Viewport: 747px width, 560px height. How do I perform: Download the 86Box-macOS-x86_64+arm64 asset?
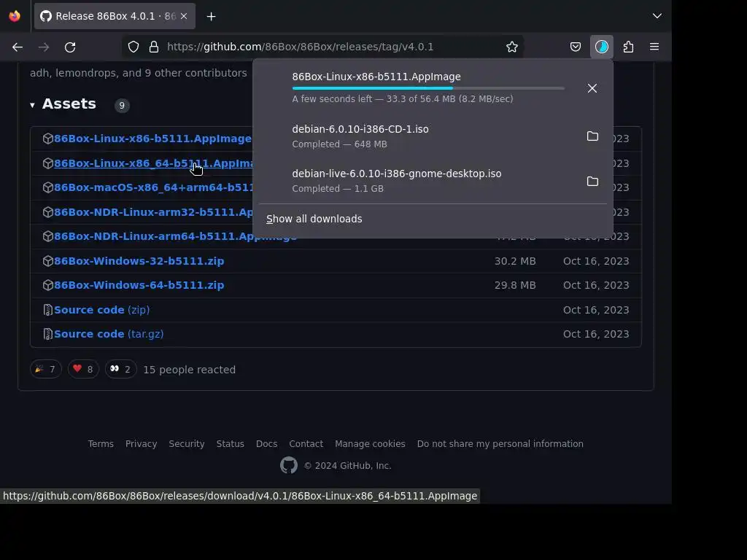point(153,187)
